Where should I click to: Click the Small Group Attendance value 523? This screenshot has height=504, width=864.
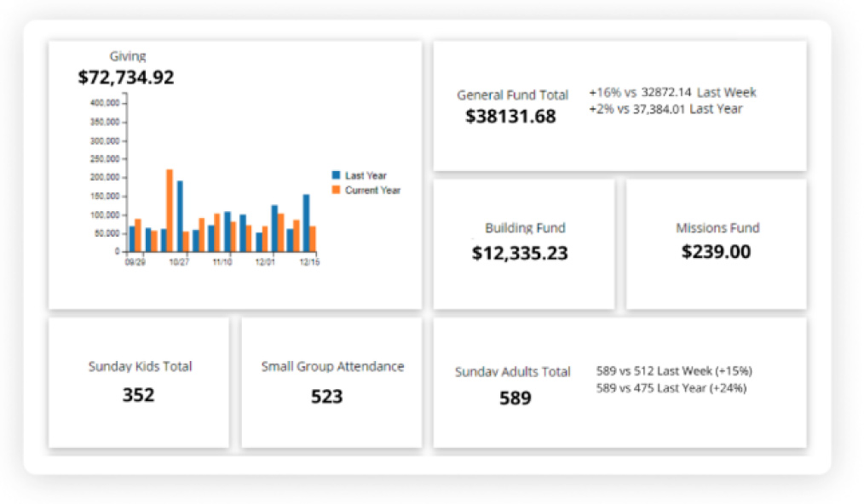[326, 397]
